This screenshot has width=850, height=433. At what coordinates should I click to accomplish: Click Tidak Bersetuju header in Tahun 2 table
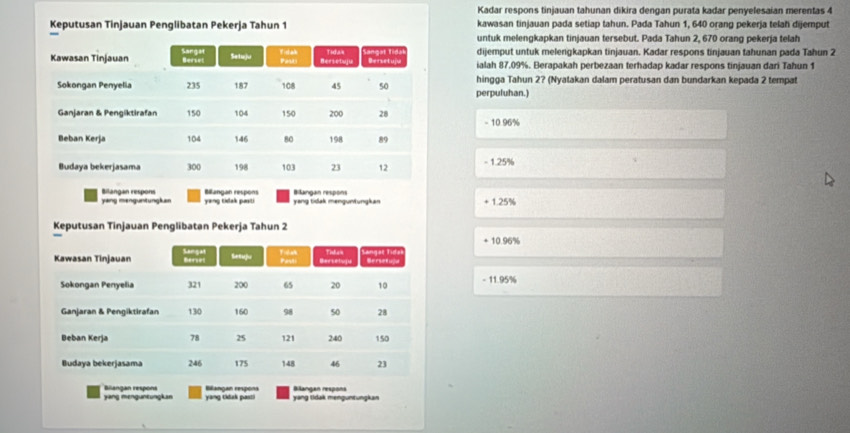coord(335,257)
